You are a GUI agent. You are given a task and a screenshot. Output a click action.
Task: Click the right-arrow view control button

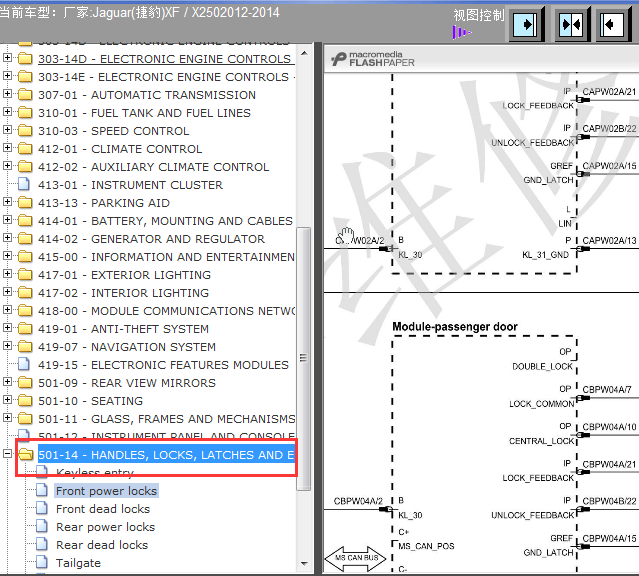pos(525,25)
